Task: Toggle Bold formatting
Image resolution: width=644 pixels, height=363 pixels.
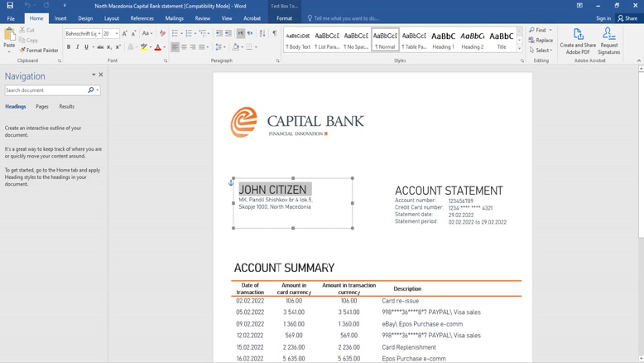Action: coord(69,47)
